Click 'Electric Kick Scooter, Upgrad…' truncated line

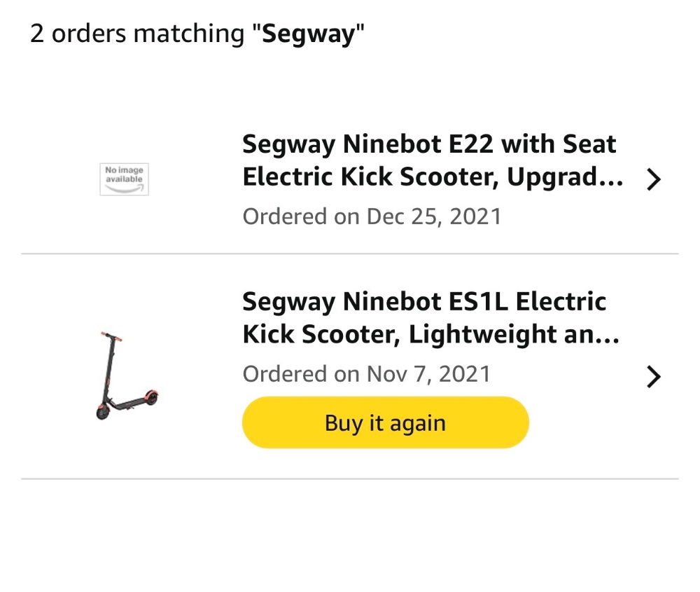pos(432,178)
